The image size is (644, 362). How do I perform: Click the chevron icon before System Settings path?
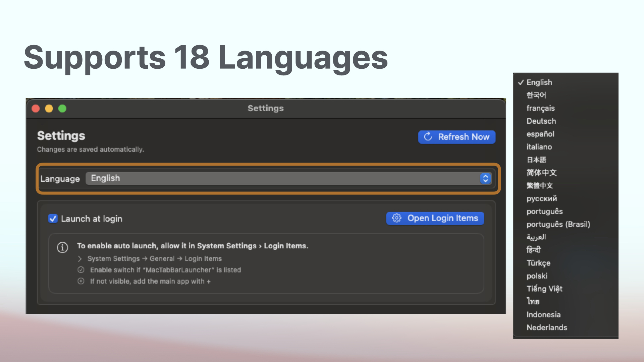coord(80,259)
